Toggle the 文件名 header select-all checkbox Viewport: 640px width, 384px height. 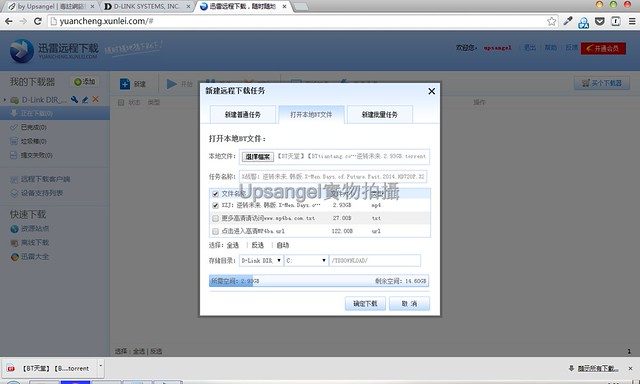tap(216, 193)
